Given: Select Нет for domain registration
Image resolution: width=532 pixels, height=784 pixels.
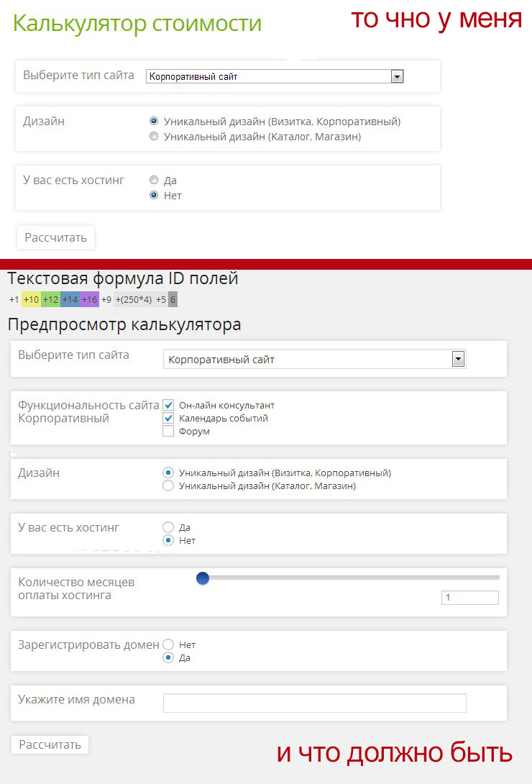Looking at the screenshot, I should 168,644.
